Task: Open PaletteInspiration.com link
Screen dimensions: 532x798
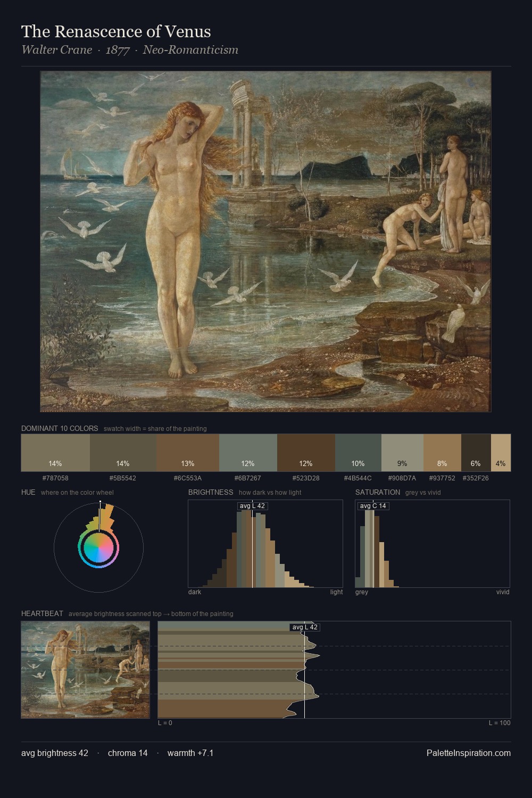Action: click(469, 753)
